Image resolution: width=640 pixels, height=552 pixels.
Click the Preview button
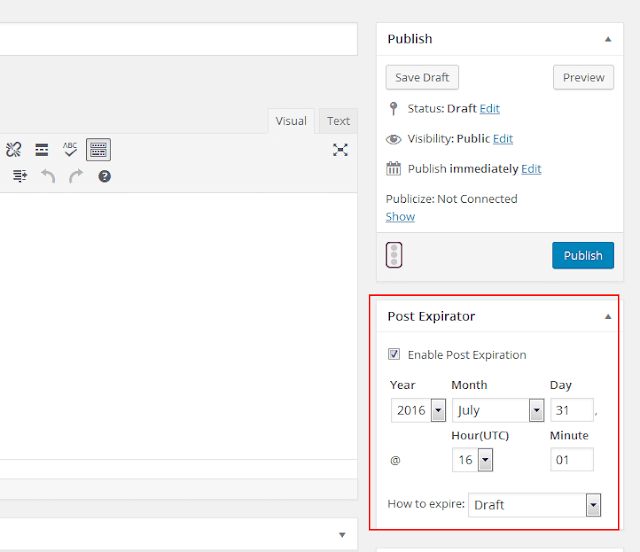pyautogui.click(x=583, y=77)
